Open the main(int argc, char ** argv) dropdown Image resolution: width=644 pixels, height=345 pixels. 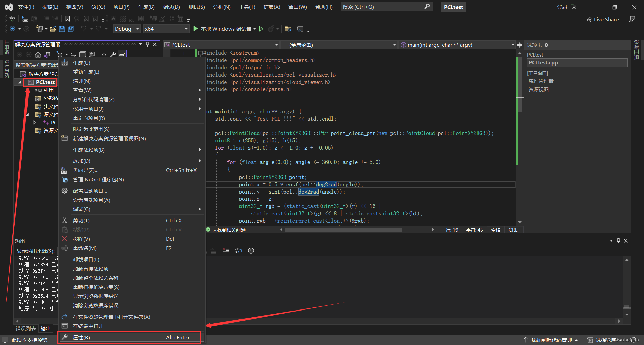(458, 45)
